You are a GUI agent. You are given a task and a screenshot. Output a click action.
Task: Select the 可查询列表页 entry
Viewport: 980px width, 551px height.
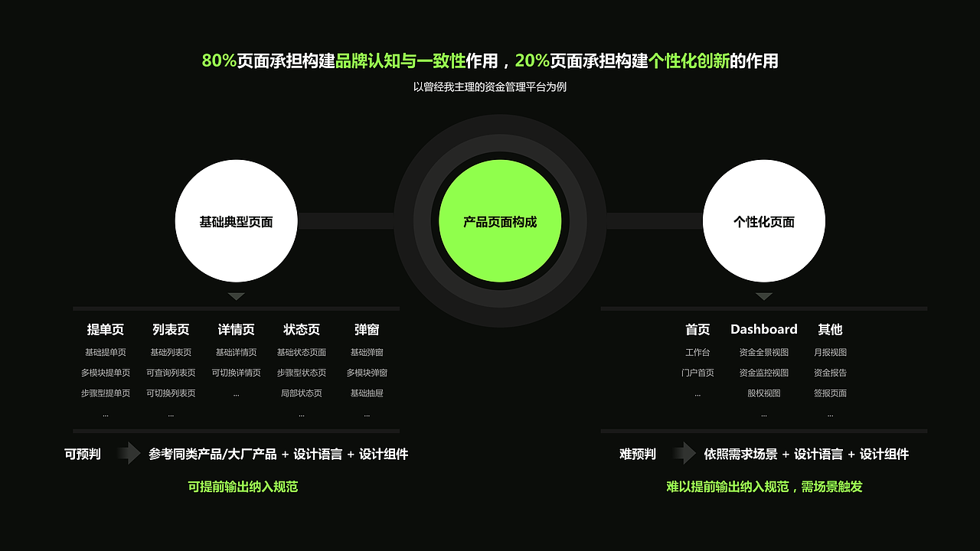point(170,373)
